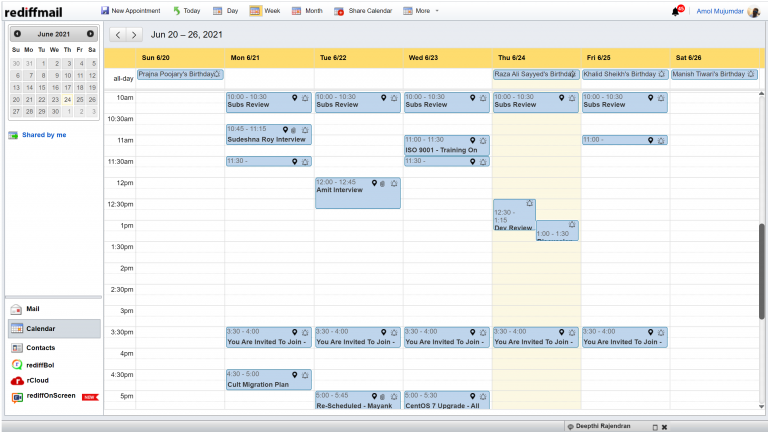Switch to Week view
The image size is (768, 432).
pyautogui.click(x=265, y=11)
